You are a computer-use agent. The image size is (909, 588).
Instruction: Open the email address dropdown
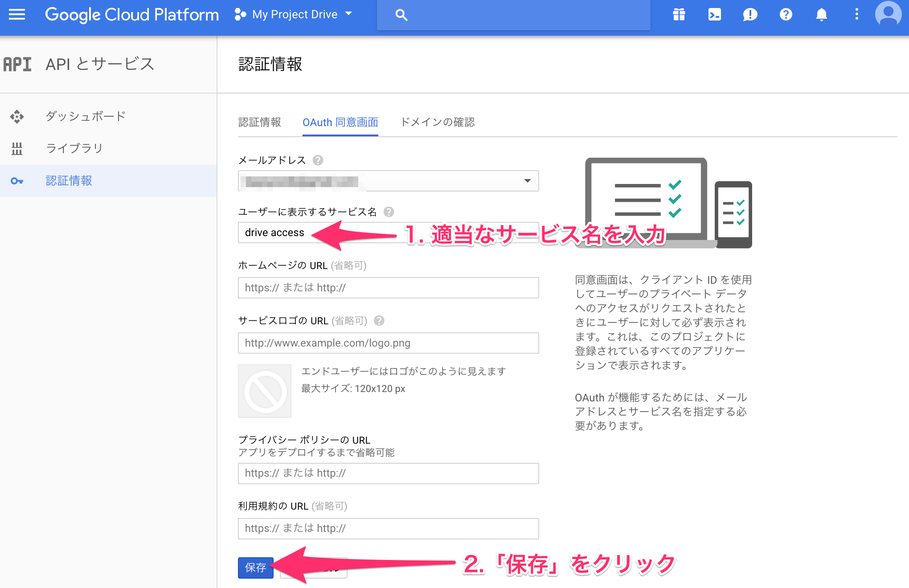click(x=388, y=181)
